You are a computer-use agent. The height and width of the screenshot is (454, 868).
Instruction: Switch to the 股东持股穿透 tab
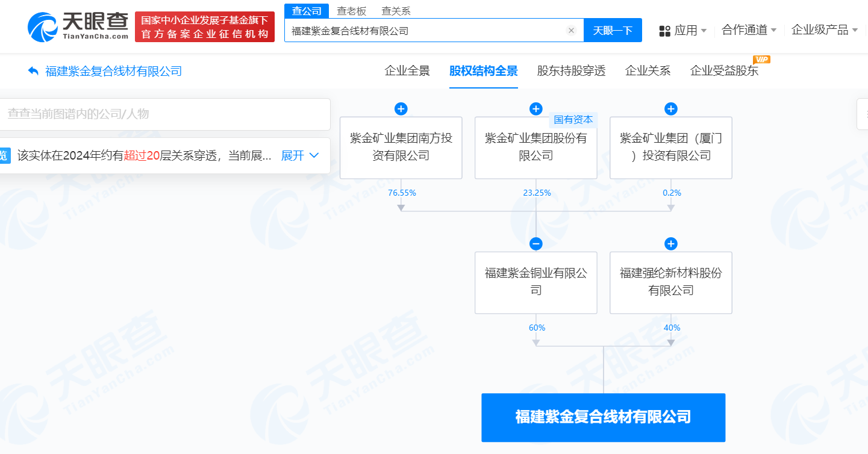click(570, 70)
